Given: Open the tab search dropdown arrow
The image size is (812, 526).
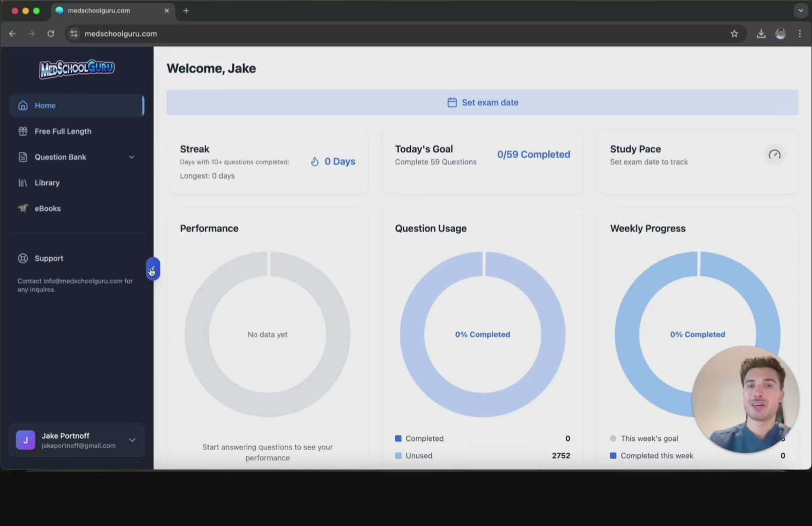Looking at the screenshot, I should 800,10.
